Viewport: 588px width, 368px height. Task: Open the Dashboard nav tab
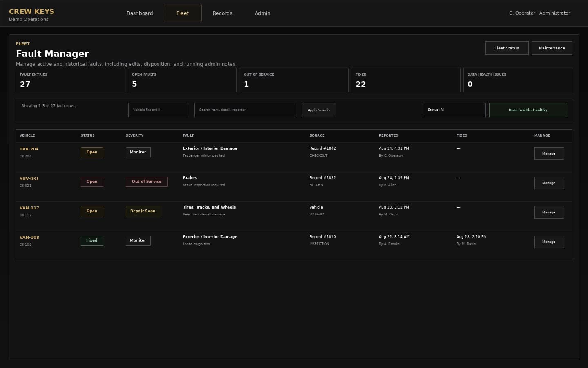[140, 13]
